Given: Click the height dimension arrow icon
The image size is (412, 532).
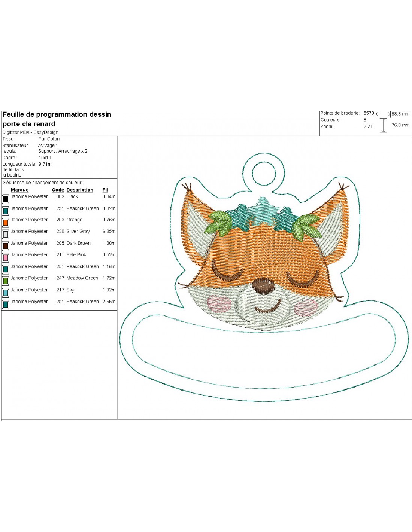Looking at the screenshot, I should 383,125.
